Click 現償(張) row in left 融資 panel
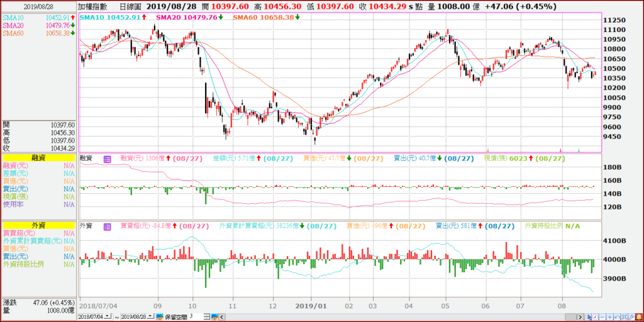Screen dimensions: 644x322 point(38,197)
